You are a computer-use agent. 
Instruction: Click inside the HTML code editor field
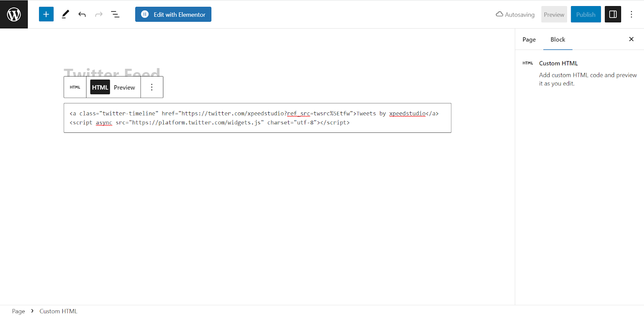(x=257, y=118)
